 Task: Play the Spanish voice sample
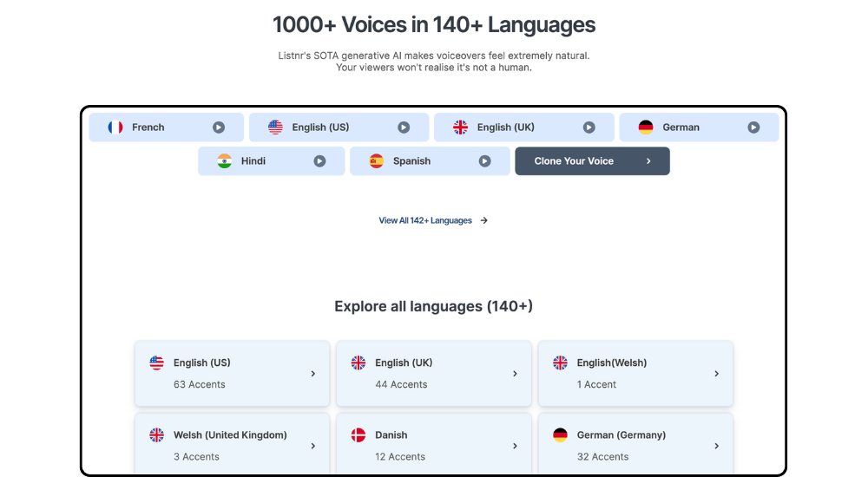[484, 161]
